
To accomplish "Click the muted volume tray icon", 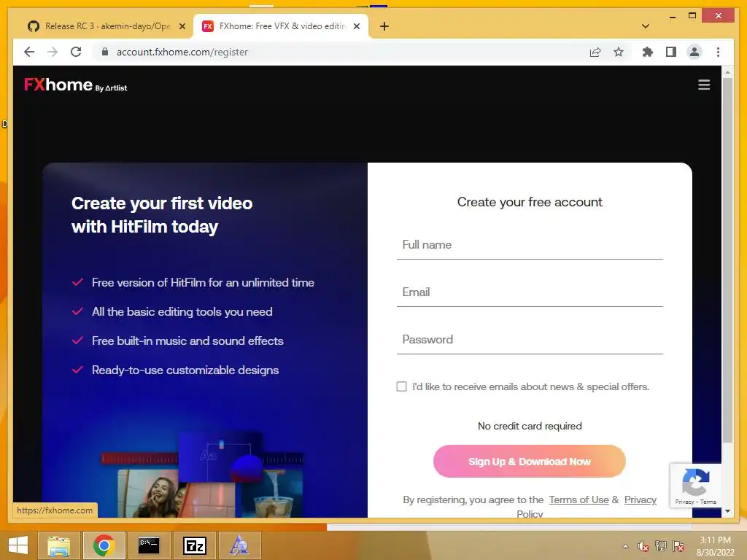I will [643, 546].
